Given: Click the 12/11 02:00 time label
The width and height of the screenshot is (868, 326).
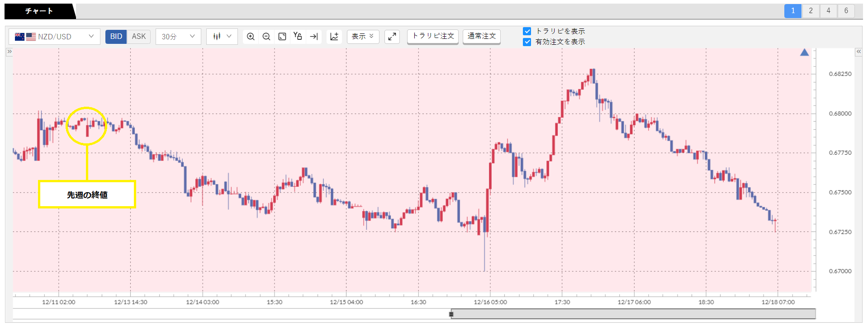Looking at the screenshot, I should click(59, 302).
